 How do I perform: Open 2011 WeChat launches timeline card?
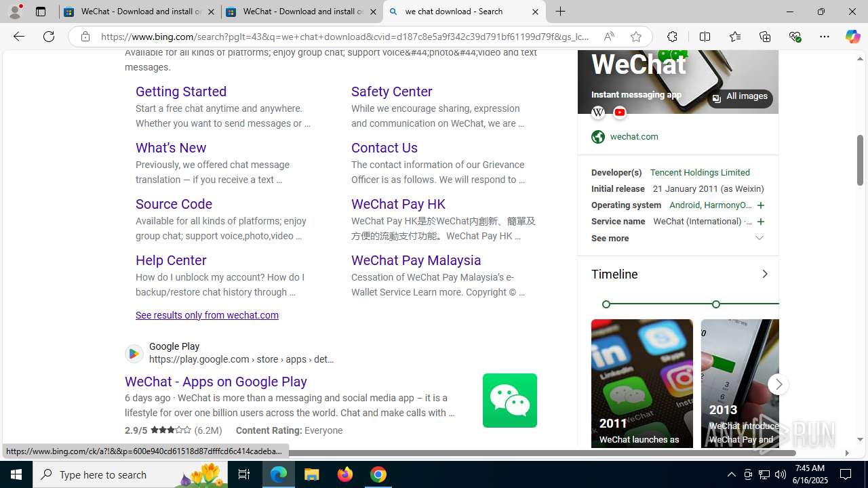(642, 384)
